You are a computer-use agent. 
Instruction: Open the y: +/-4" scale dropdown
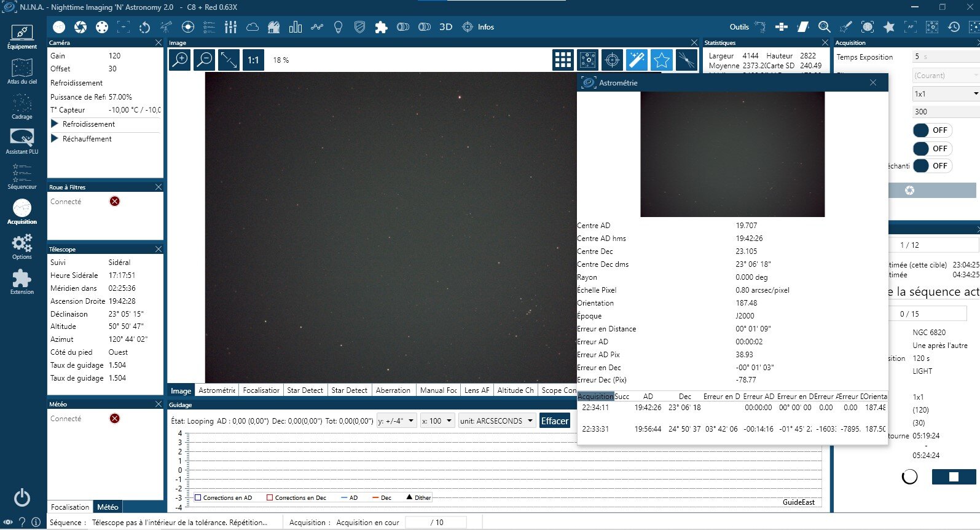click(396, 421)
